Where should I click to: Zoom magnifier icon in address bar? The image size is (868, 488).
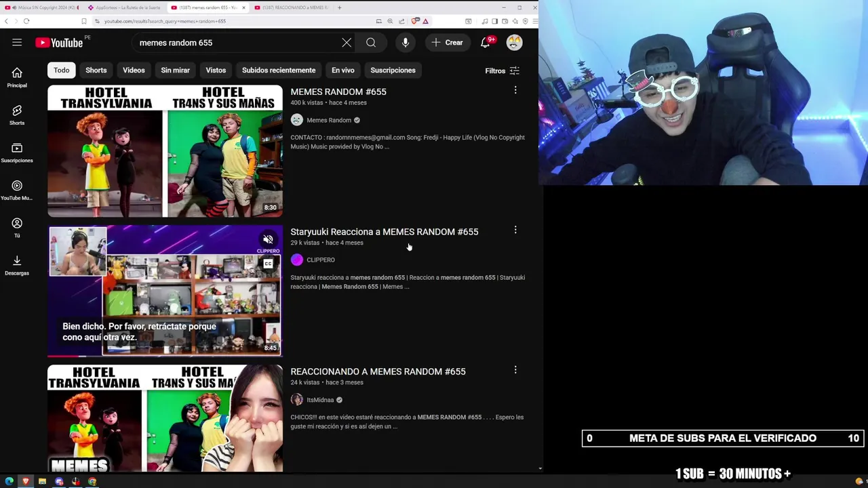pyautogui.click(x=390, y=21)
